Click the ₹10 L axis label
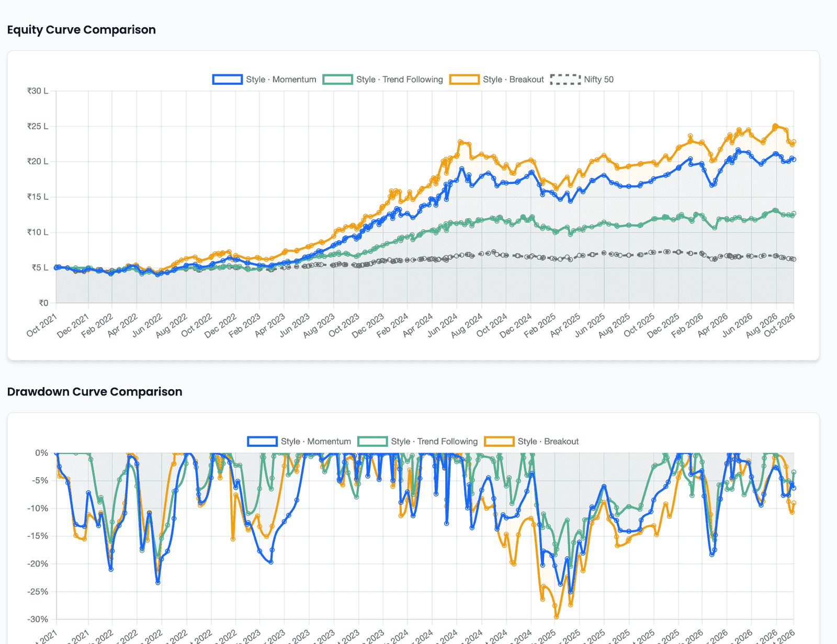Screen dimensions: 837x644 38,232
